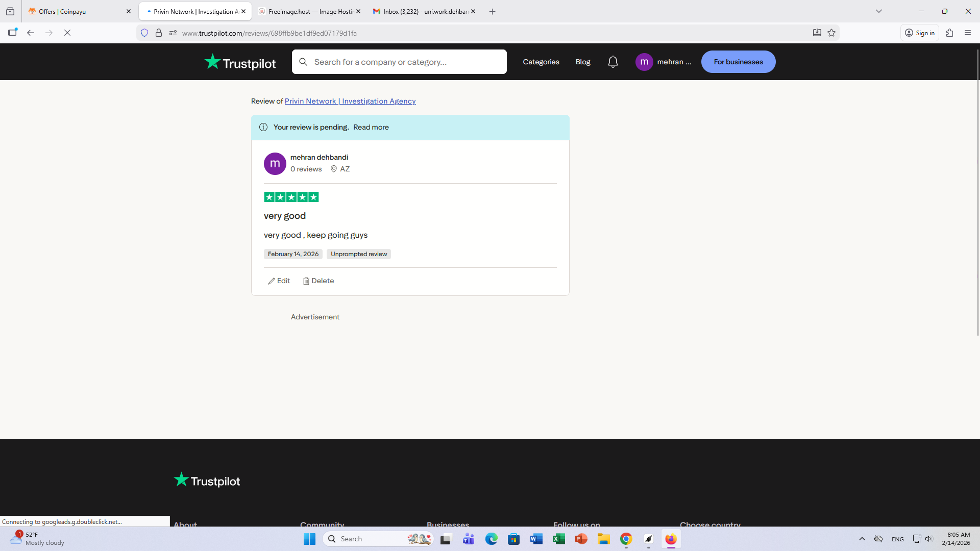Open the Firefox hamburger application menu
Screen dimensions: 980x551
pyautogui.click(x=968, y=33)
